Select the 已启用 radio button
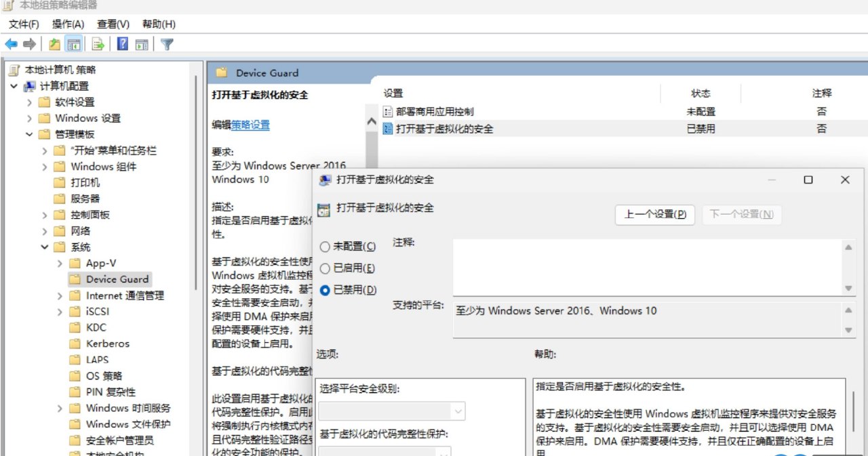The image size is (868, 456). [325, 268]
